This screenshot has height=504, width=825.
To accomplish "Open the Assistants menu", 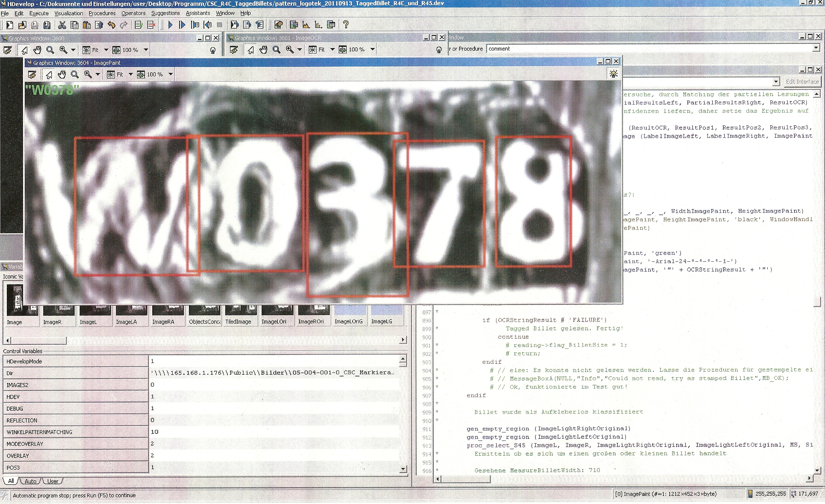I will click(x=198, y=13).
